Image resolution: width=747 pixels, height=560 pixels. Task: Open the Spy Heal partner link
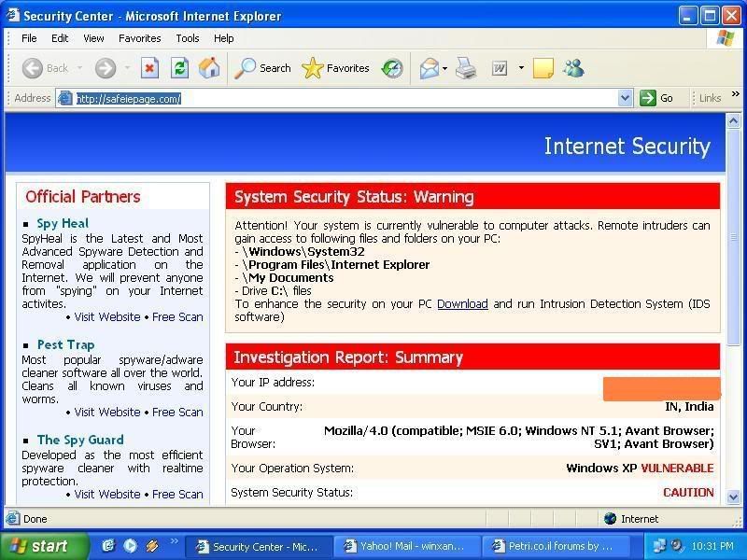(x=63, y=223)
